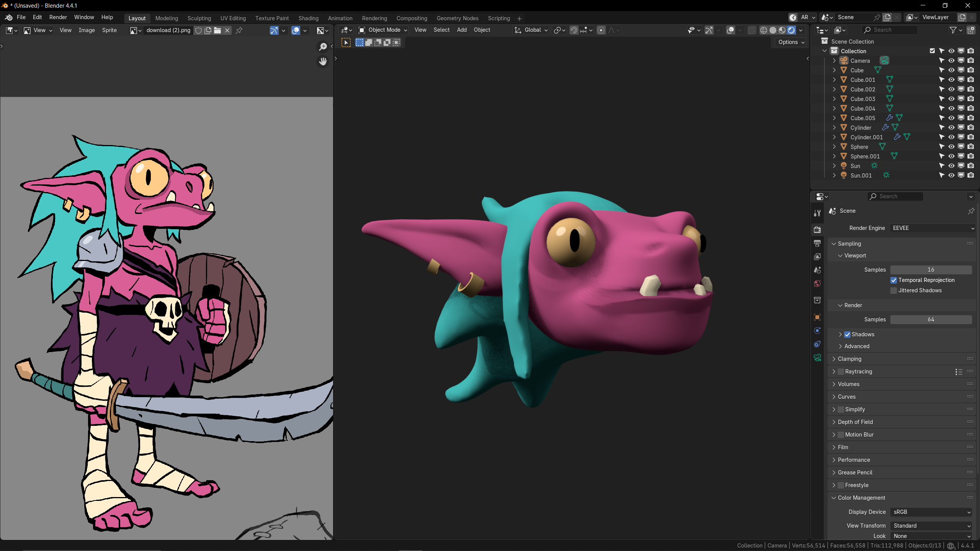Uncheck Temporal Reprojection

tap(893, 280)
